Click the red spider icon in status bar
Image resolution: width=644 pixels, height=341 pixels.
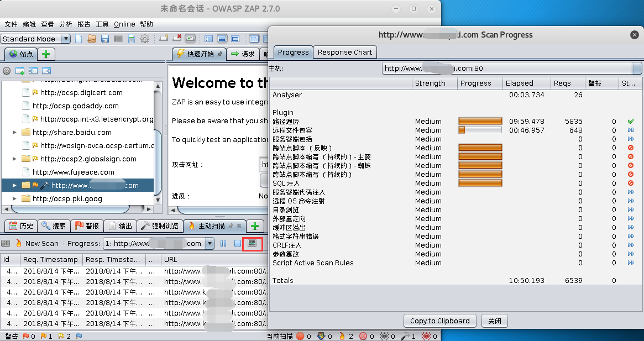tap(426, 336)
